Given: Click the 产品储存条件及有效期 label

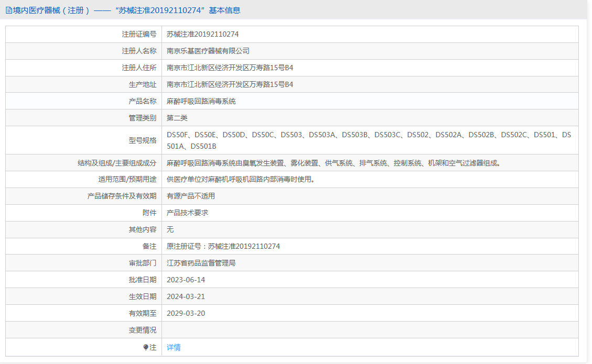Looking at the screenshot, I should pyautogui.click(x=122, y=196).
